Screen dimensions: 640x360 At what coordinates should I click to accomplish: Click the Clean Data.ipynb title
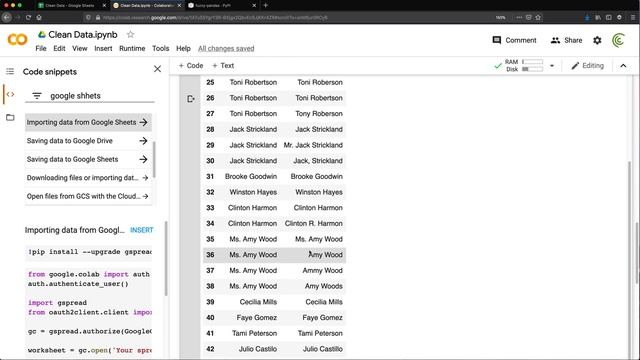point(83,35)
